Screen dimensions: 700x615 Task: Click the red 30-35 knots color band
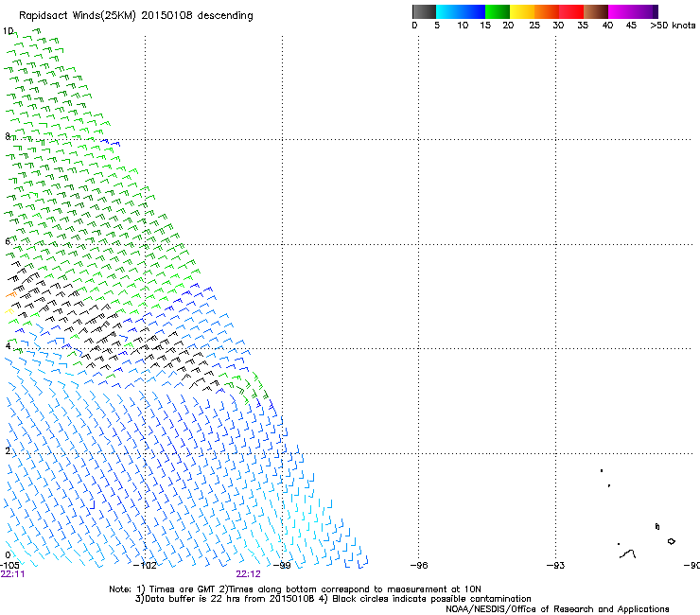(571, 11)
